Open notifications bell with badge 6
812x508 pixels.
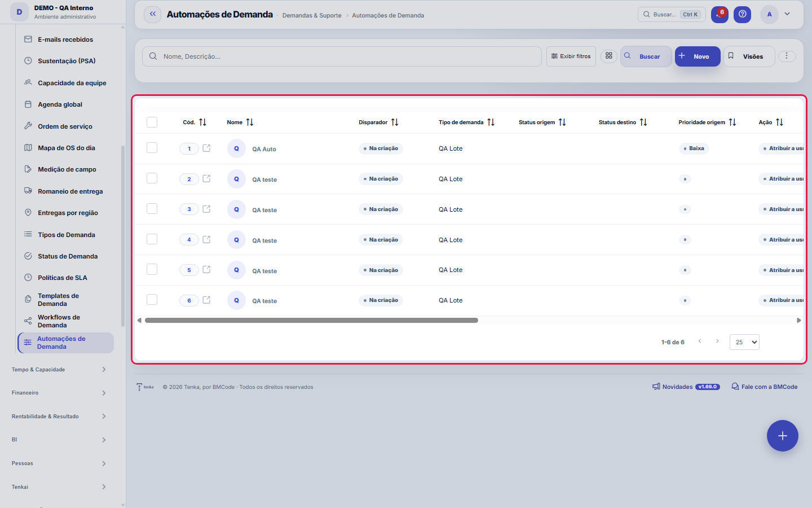click(x=720, y=15)
